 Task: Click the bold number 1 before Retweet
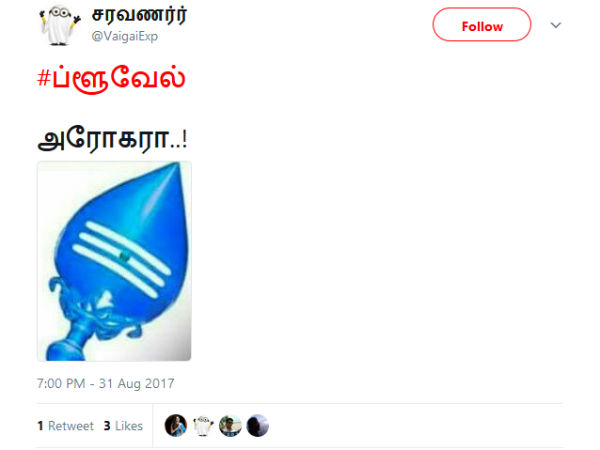40,426
